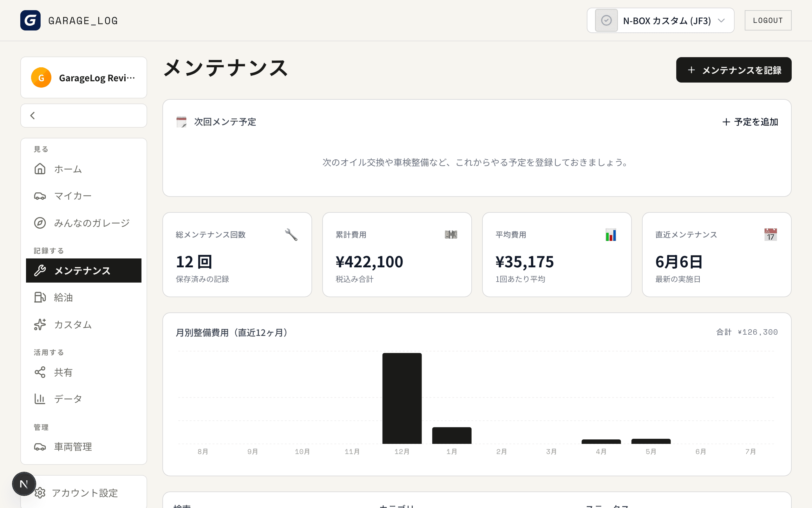The width and height of the screenshot is (812, 508).
Task: Click the 税込み合計 caption
Action: click(x=354, y=279)
